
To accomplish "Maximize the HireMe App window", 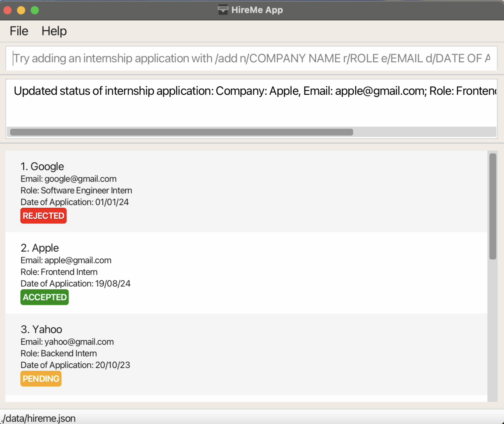I will pos(35,10).
